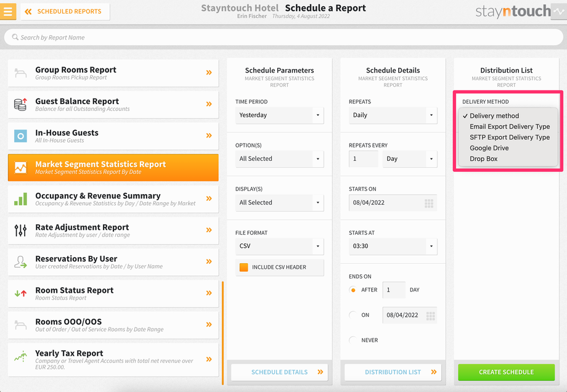Select the Market Segment Statistics Report row
567x392 pixels.
(x=113, y=168)
